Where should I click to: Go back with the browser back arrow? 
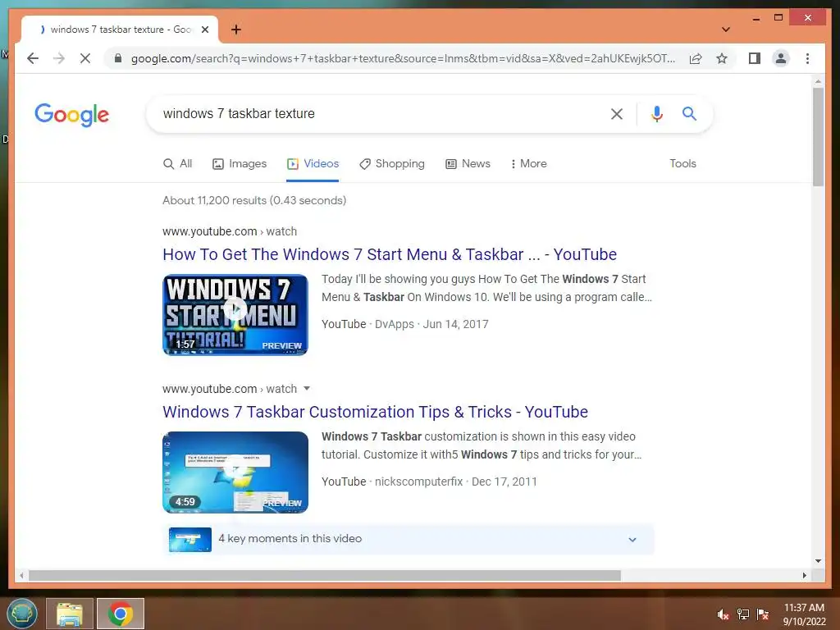33,58
